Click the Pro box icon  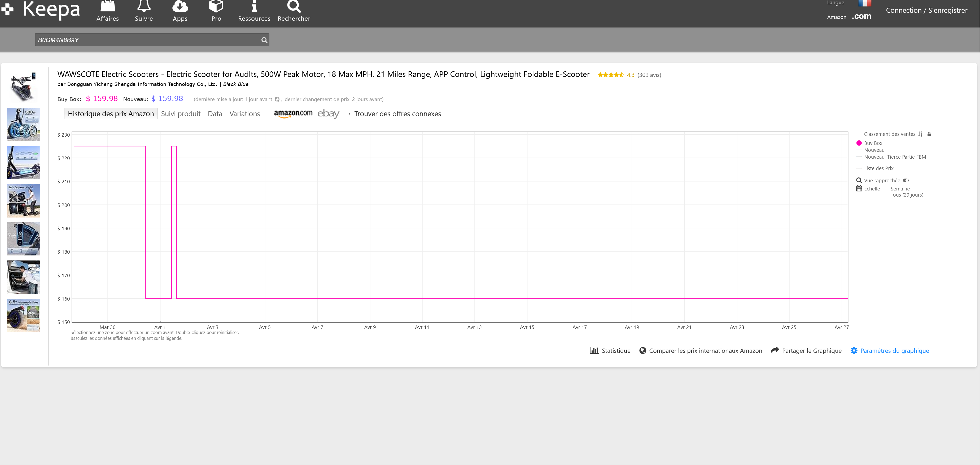pos(216,6)
